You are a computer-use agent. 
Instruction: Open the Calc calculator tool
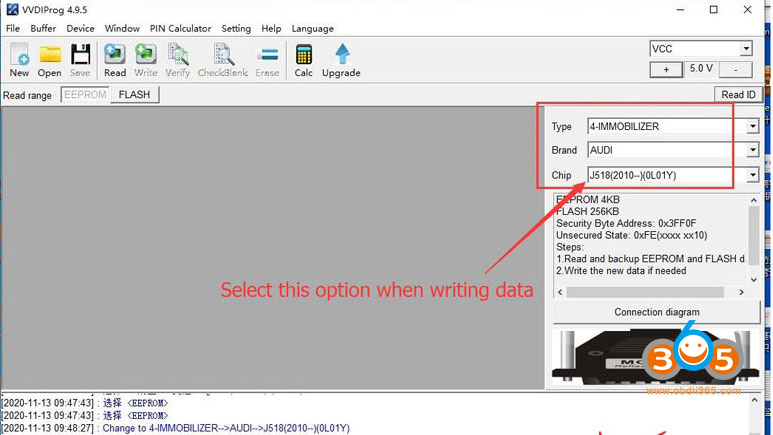[x=303, y=60]
